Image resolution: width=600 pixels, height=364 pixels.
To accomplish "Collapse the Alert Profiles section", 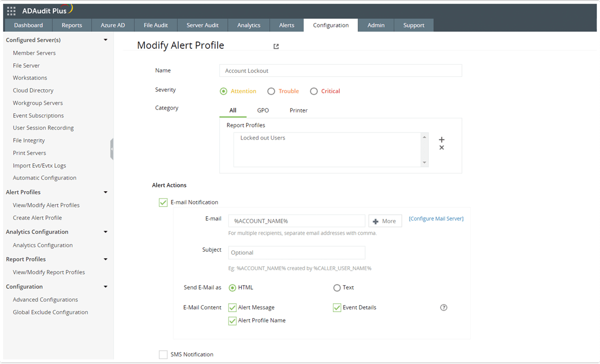I will click(x=105, y=192).
